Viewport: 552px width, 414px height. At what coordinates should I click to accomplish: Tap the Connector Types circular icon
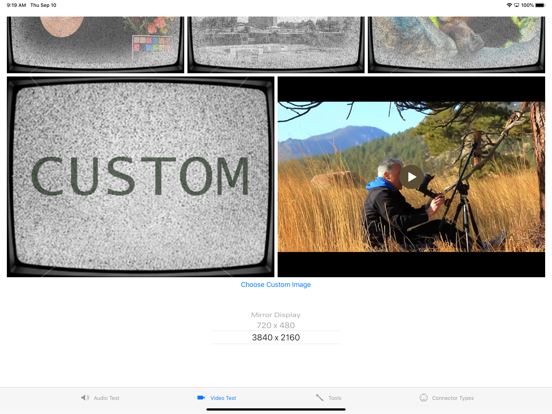pyautogui.click(x=424, y=397)
